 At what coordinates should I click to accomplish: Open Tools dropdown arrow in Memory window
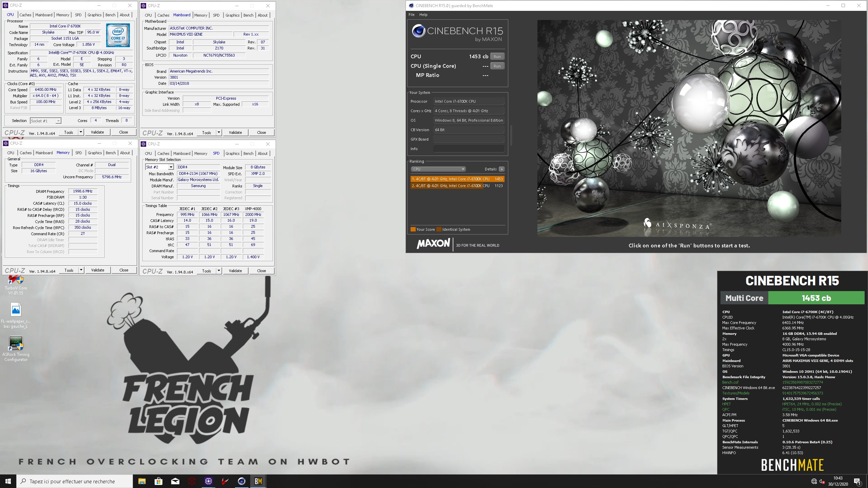tap(81, 270)
